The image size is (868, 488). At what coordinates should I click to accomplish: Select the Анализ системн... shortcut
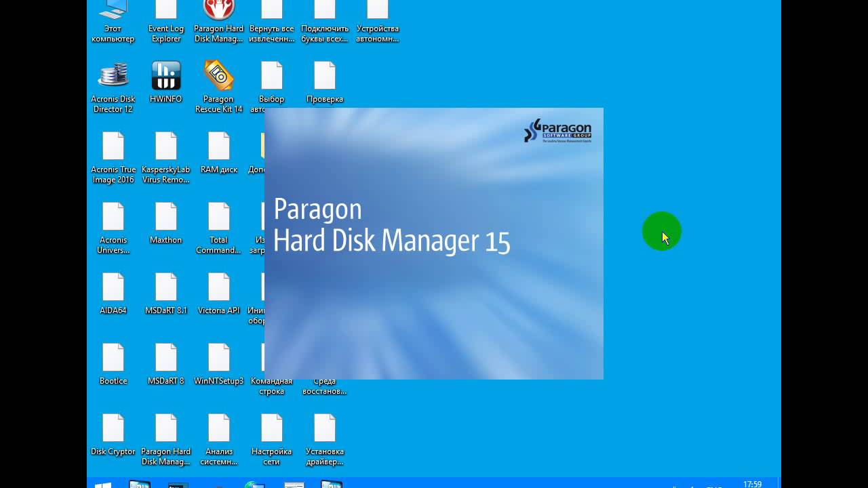tap(219, 440)
